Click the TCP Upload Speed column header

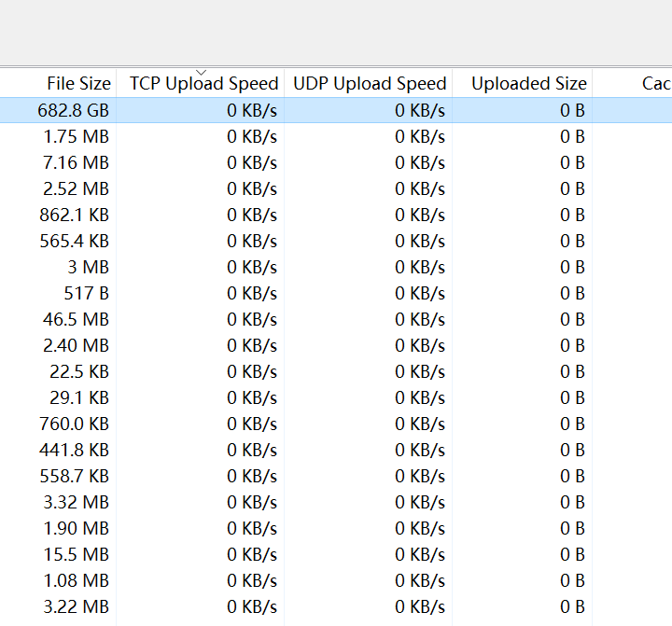[x=200, y=83]
